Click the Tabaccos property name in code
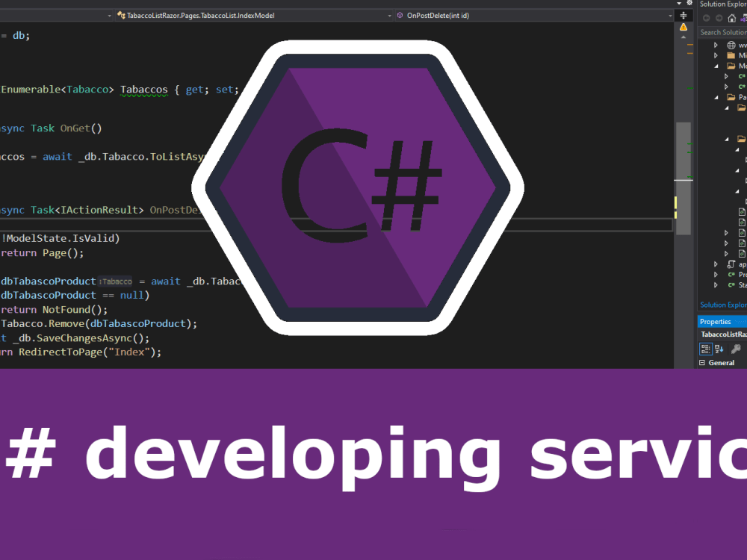Image resolution: width=747 pixels, height=560 pixels. pos(144,90)
